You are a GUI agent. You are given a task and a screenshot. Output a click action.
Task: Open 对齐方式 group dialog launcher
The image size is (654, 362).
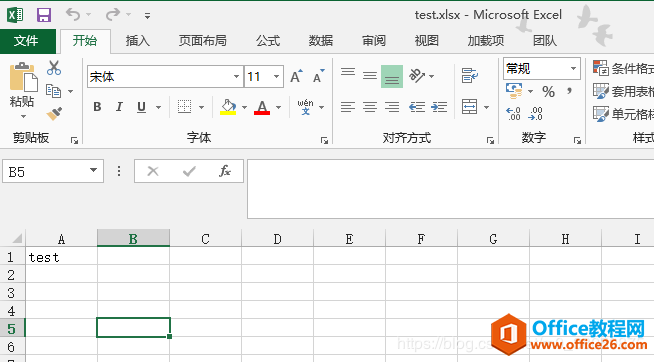click(x=490, y=141)
